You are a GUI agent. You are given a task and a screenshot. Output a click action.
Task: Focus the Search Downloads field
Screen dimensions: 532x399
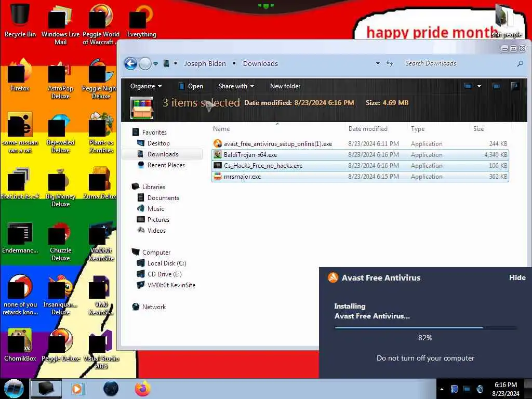[x=458, y=63]
